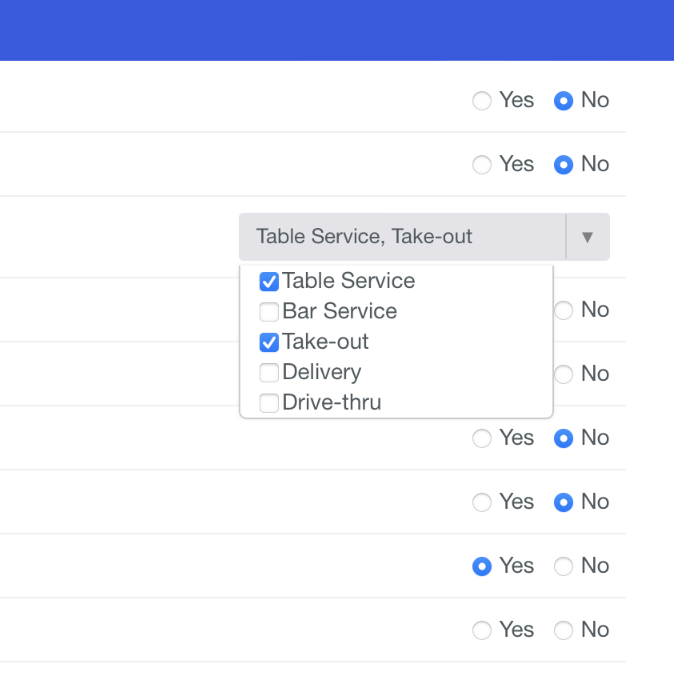Check the Bar Service checkbox

click(x=269, y=312)
